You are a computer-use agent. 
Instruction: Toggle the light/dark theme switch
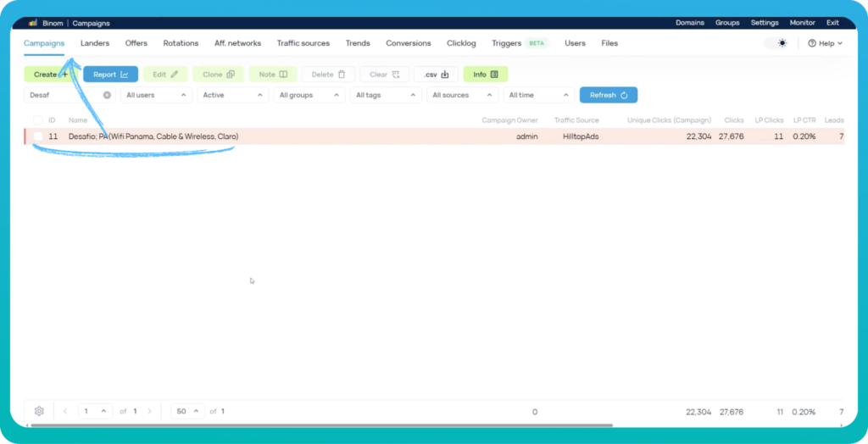776,43
